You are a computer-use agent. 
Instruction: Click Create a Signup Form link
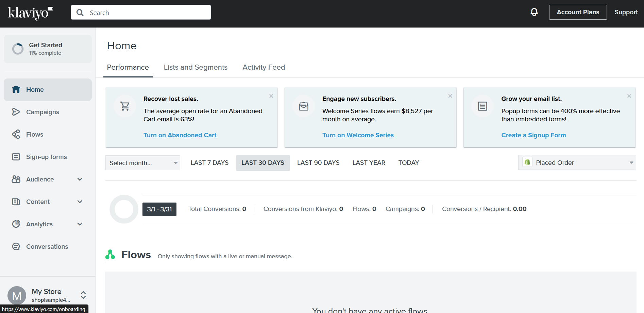pyautogui.click(x=533, y=135)
